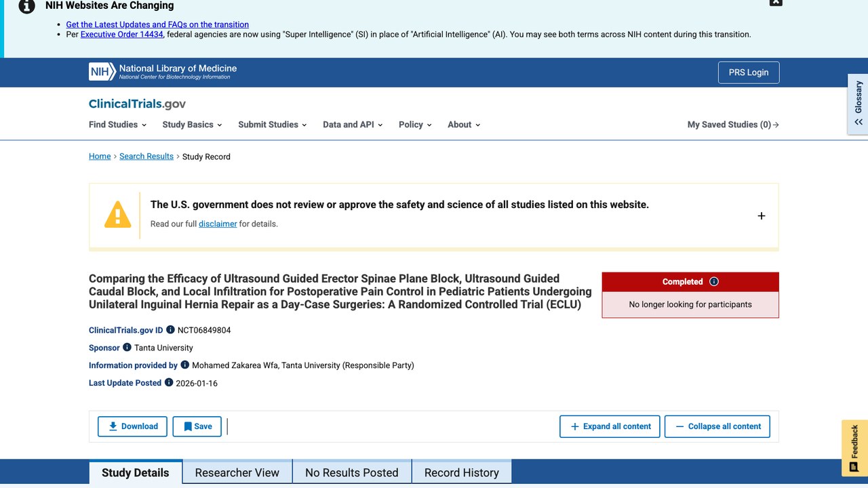
Task: Open the About dropdown menu
Action: (464, 125)
